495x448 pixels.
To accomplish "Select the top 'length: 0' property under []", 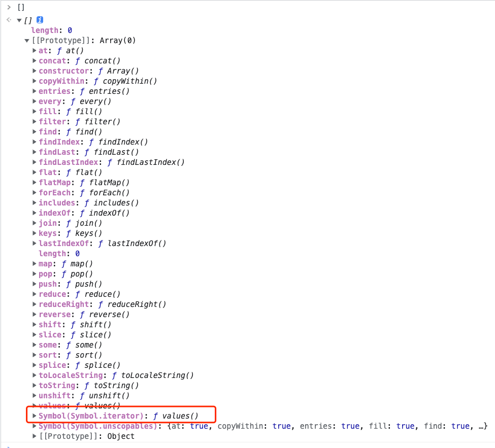I will tap(51, 30).
